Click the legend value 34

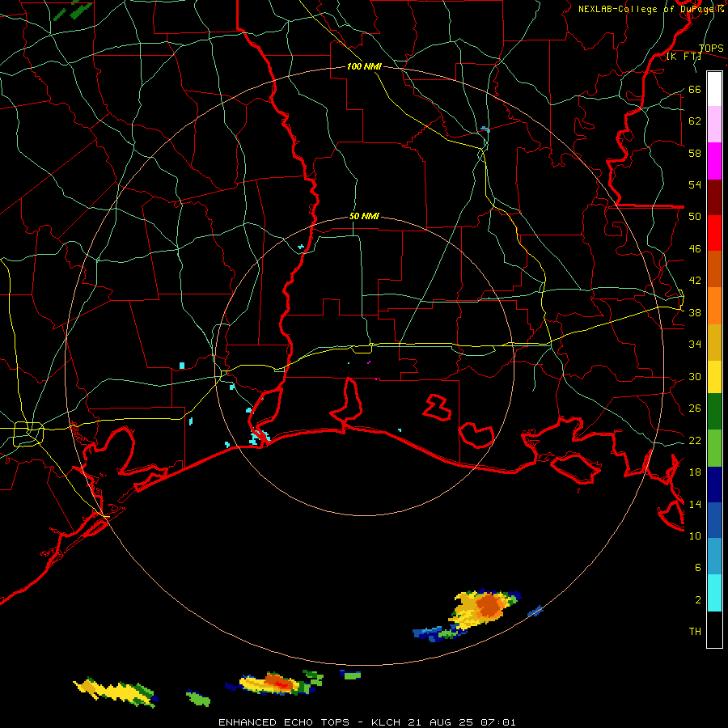coord(695,345)
